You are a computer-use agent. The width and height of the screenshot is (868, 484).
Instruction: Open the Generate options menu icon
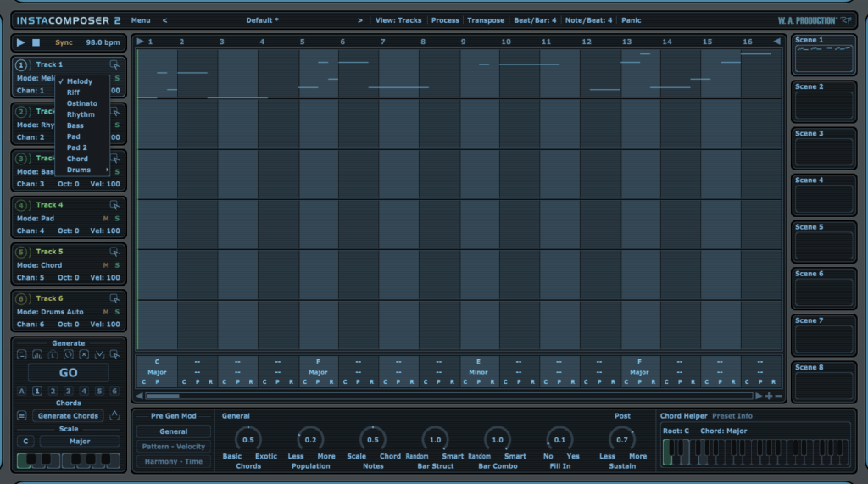pyautogui.click(x=21, y=354)
